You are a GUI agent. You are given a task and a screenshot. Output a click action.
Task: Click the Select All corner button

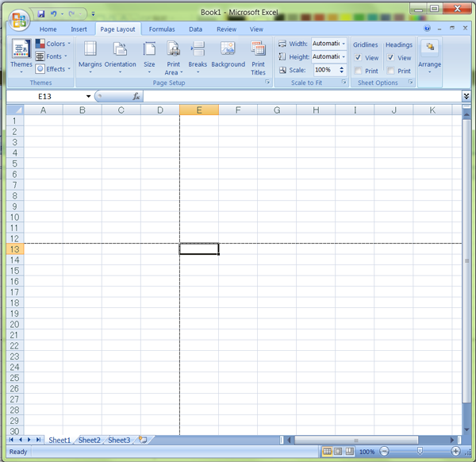(15, 110)
